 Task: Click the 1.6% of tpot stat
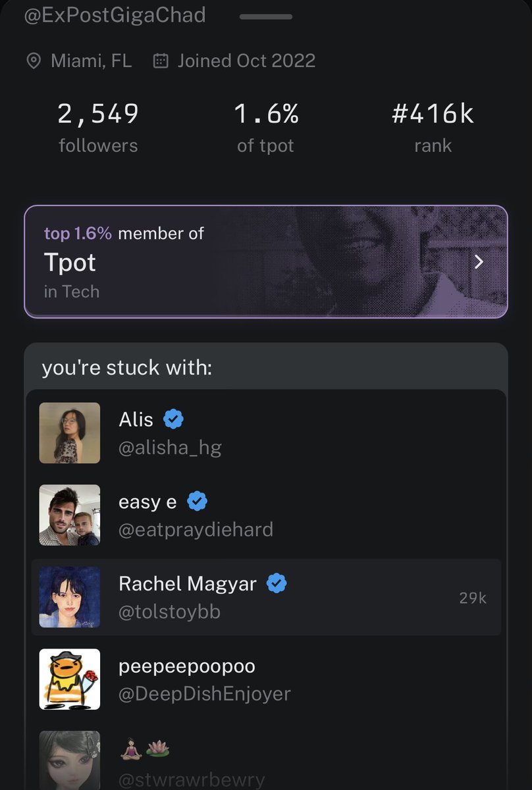click(267, 128)
